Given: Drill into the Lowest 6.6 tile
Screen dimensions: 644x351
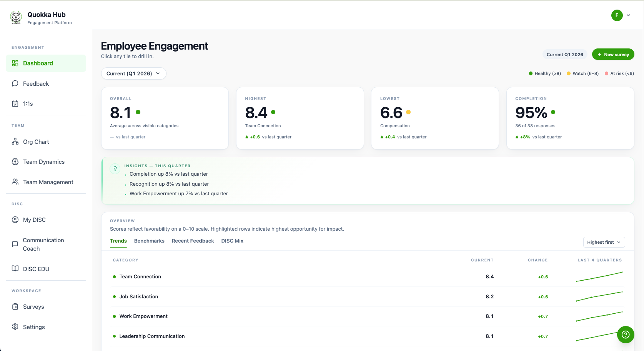Looking at the screenshot, I should tap(435, 118).
